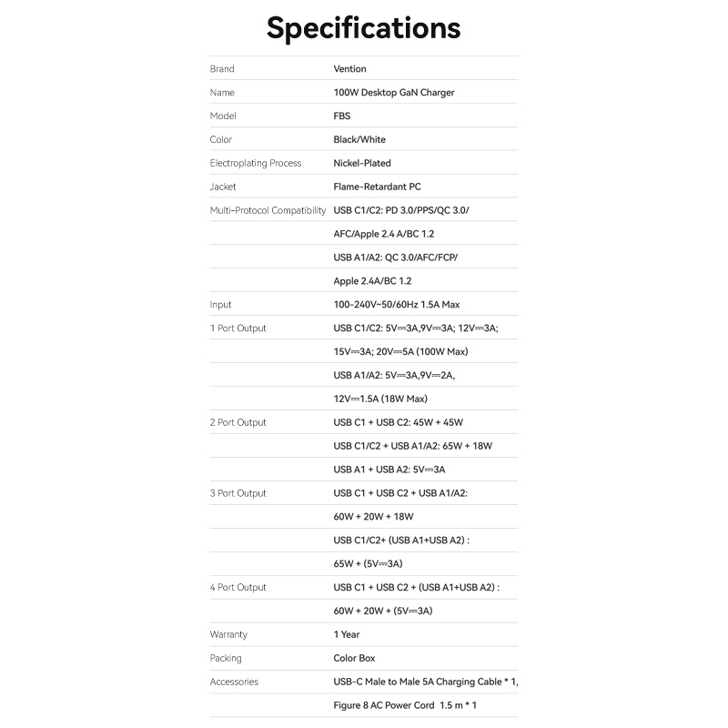Click the 1 Port Output label

(238, 329)
